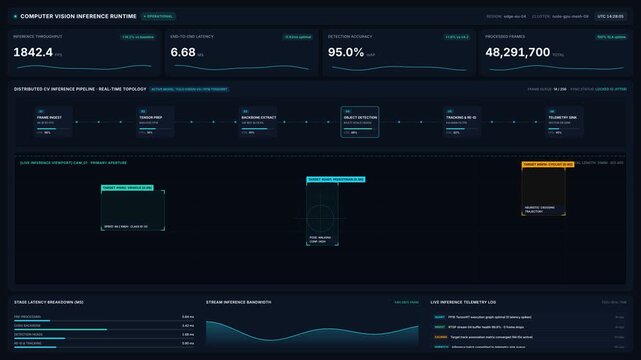
Task: Click the VEHICLE target label tag in viewport
Action: coord(127,188)
